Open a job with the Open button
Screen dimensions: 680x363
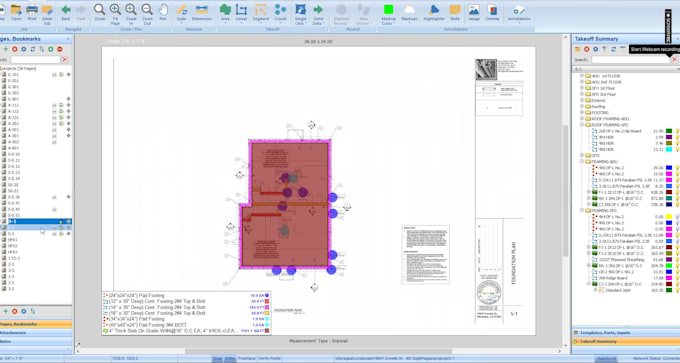point(16,12)
